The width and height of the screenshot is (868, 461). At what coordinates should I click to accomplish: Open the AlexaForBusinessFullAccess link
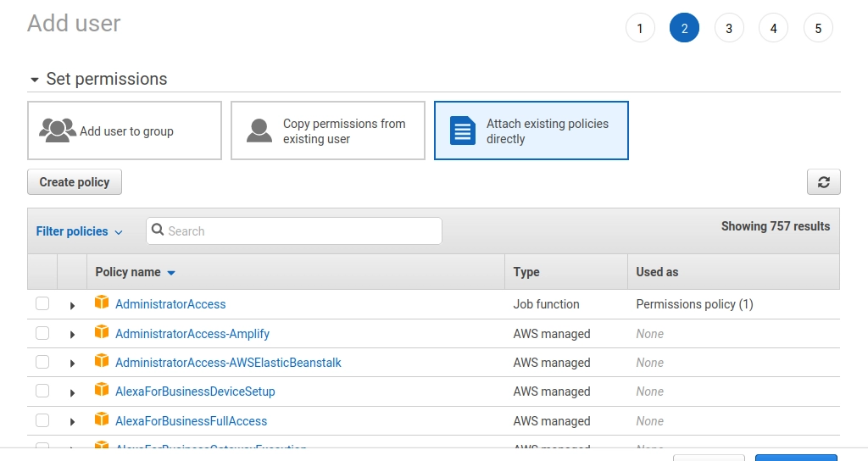click(191, 421)
